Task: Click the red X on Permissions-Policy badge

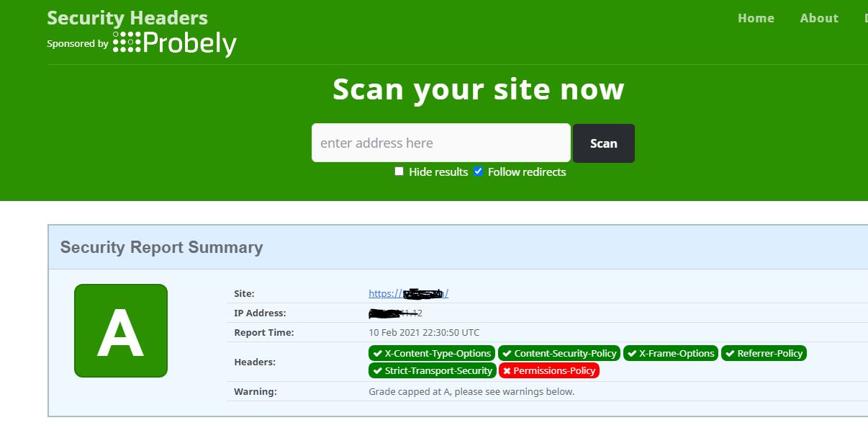Action: 506,370
